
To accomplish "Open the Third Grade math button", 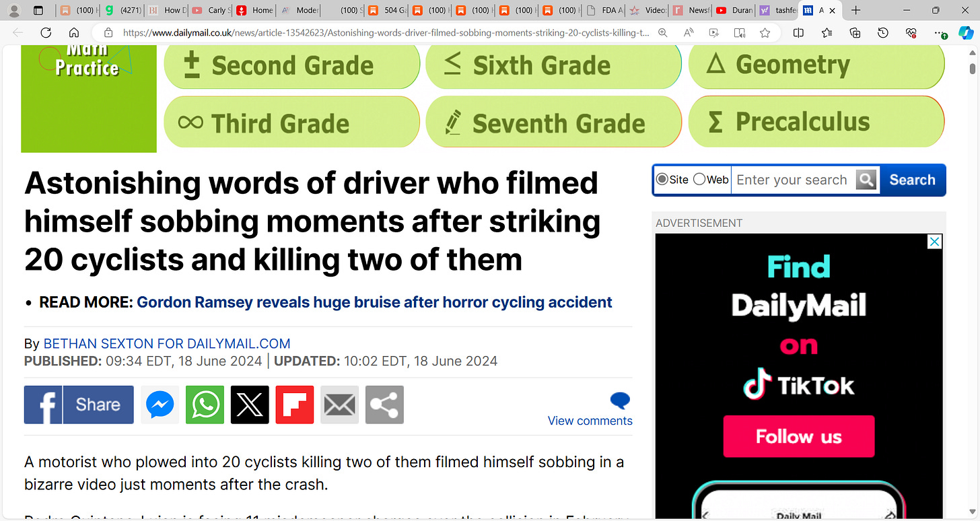I will (x=291, y=123).
